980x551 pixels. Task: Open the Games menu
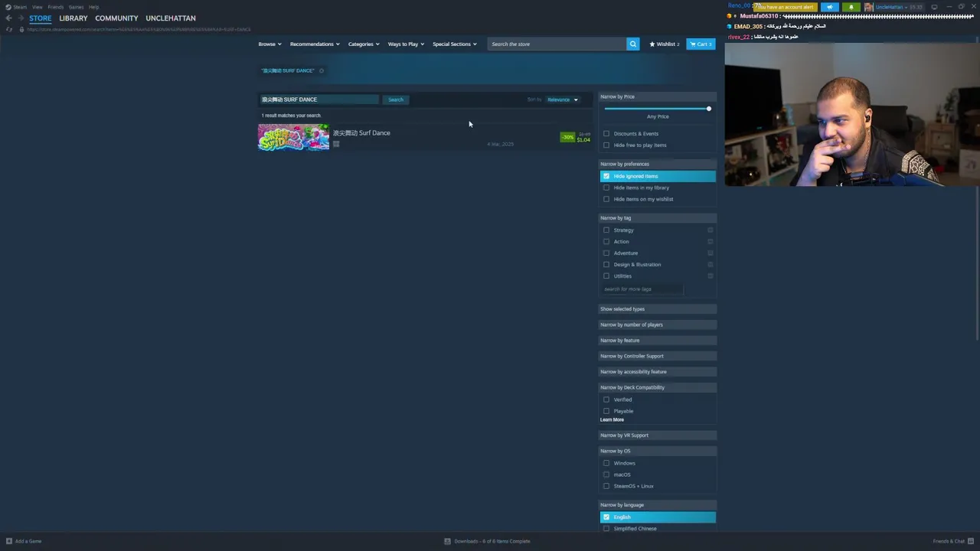point(76,7)
